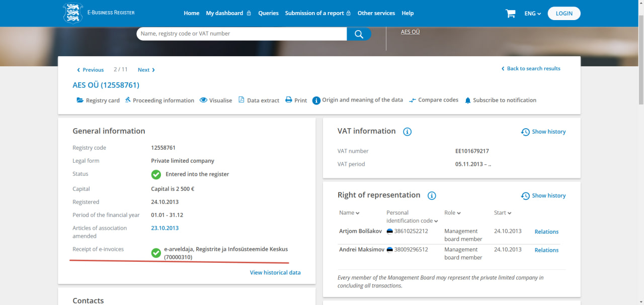Sort the table by Role column
Viewport: 644px width, 305px height.
[452, 213]
